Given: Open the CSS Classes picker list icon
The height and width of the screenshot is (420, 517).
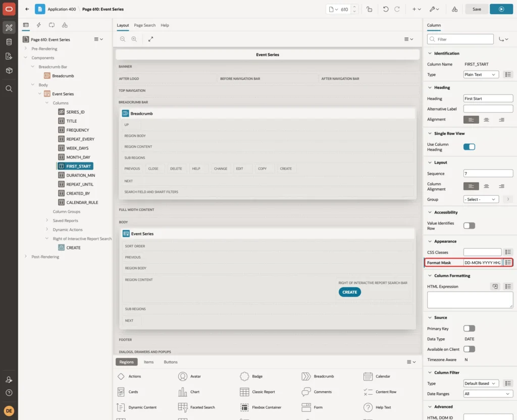Looking at the screenshot, I should click(508, 252).
